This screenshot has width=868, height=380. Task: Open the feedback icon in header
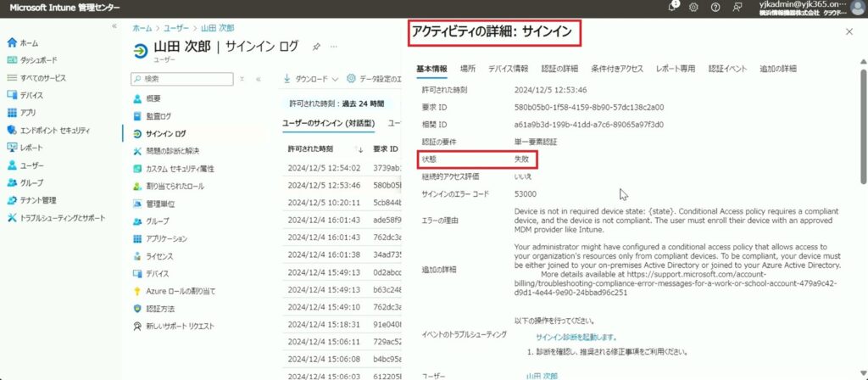737,8
